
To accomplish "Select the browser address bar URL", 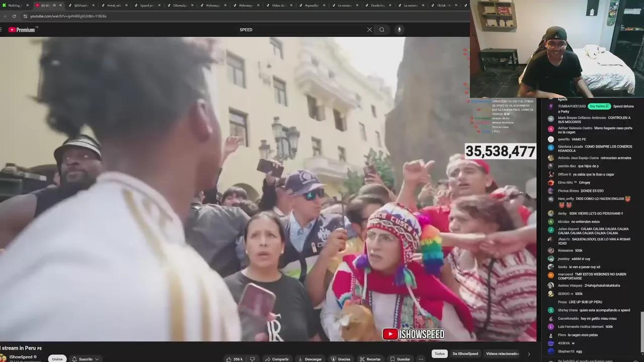I will 68,16.
